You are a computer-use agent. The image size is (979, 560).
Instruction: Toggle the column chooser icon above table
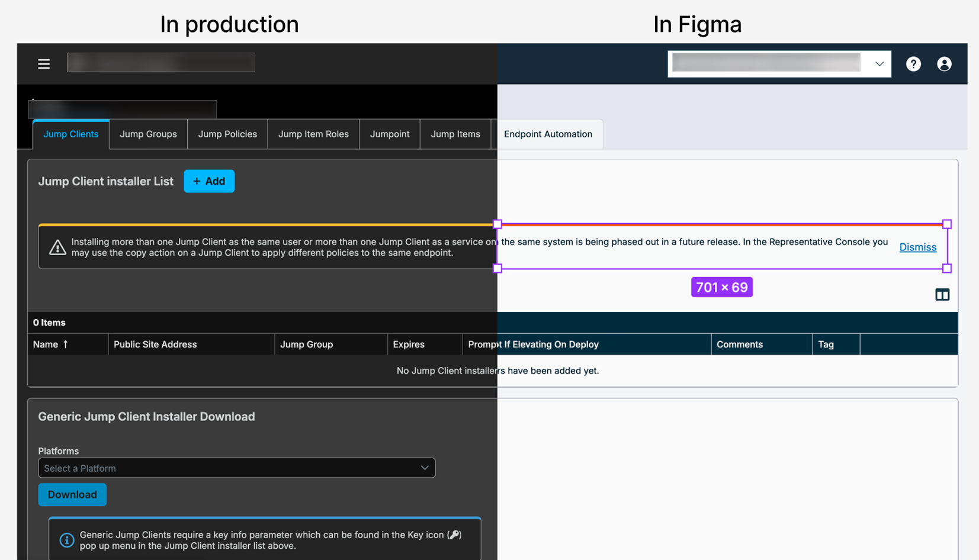point(942,295)
